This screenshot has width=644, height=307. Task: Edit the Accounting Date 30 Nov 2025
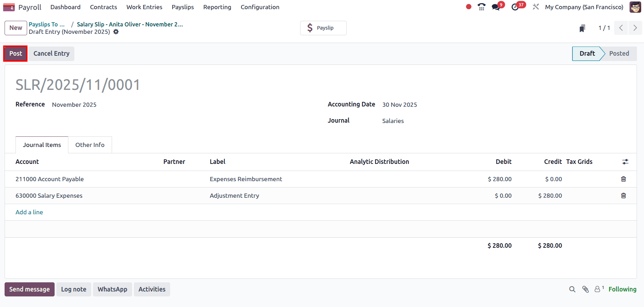(x=400, y=105)
